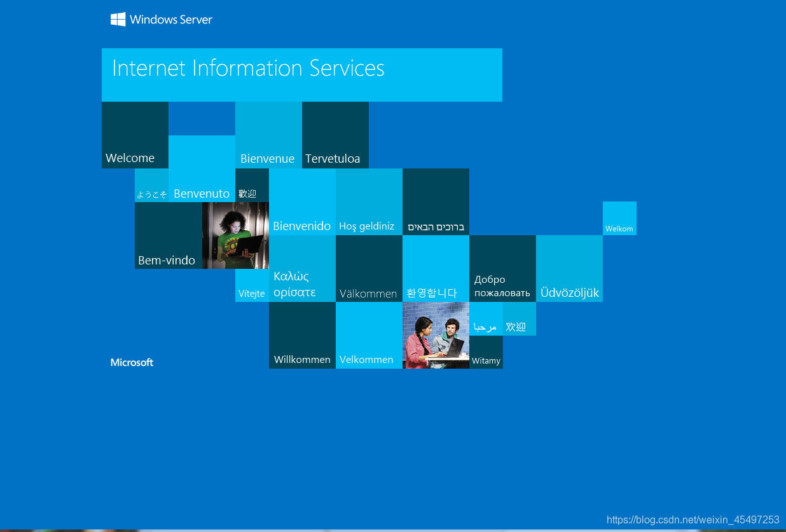Screen dimensions: 786x532
Task: Select the Bem-vindo tile
Action: [x=168, y=235]
